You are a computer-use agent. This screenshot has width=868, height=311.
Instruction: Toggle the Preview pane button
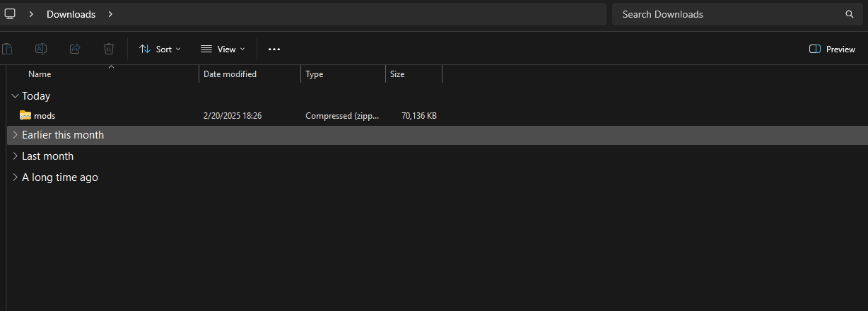(832, 49)
